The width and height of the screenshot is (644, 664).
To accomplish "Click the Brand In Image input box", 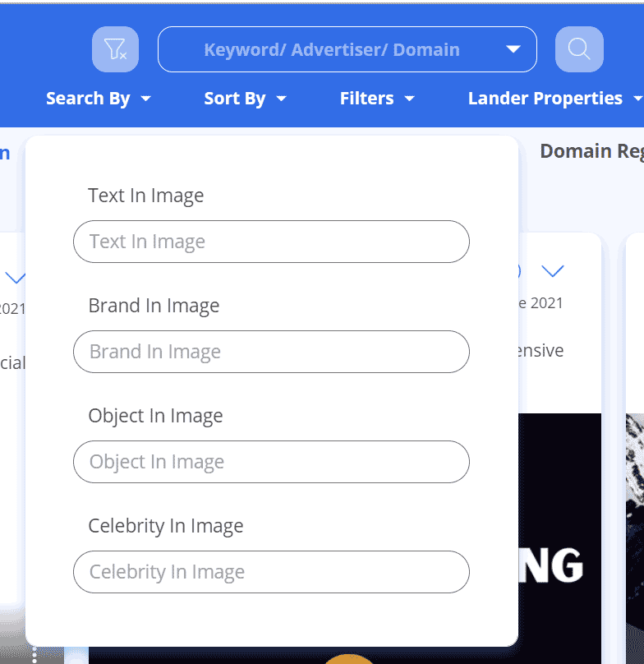I will click(271, 352).
